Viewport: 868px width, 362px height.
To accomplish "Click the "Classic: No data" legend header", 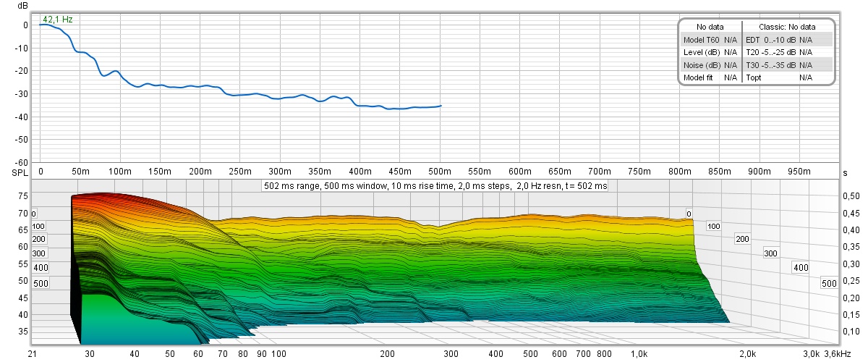I will pos(788,27).
